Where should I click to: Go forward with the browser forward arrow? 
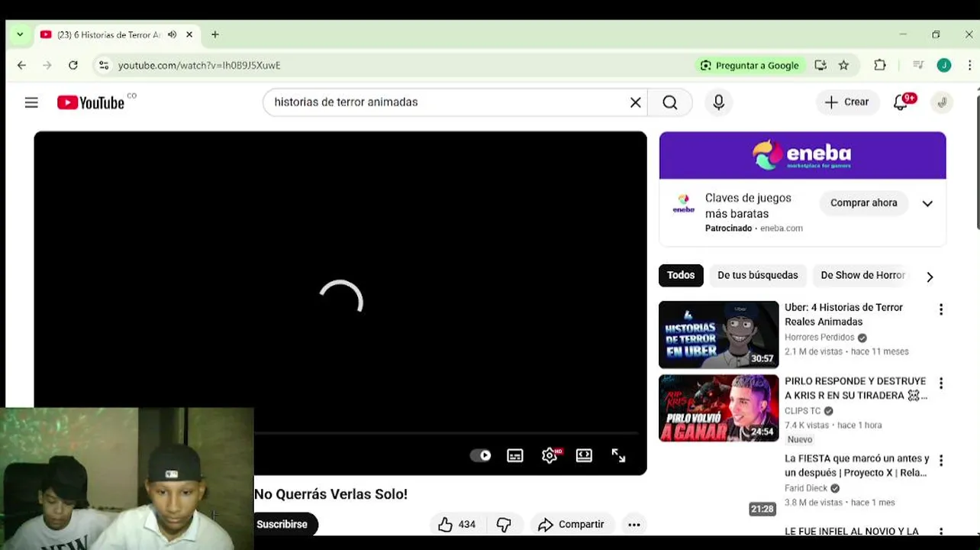[47, 66]
